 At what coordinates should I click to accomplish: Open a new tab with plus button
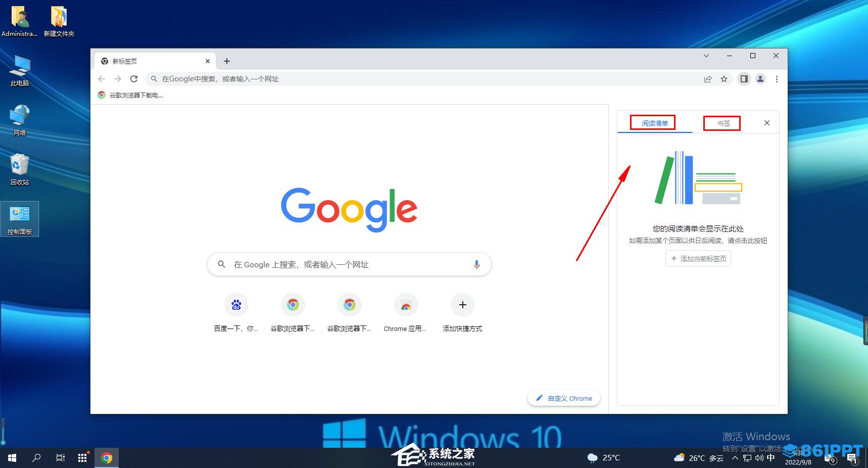pyautogui.click(x=227, y=61)
